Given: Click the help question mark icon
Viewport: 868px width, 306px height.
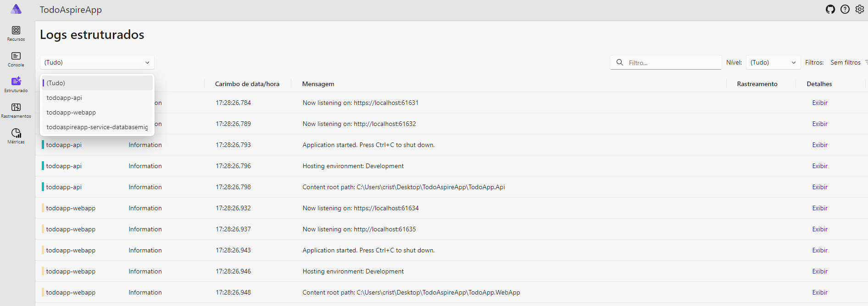Looking at the screenshot, I should click(845, 9).
